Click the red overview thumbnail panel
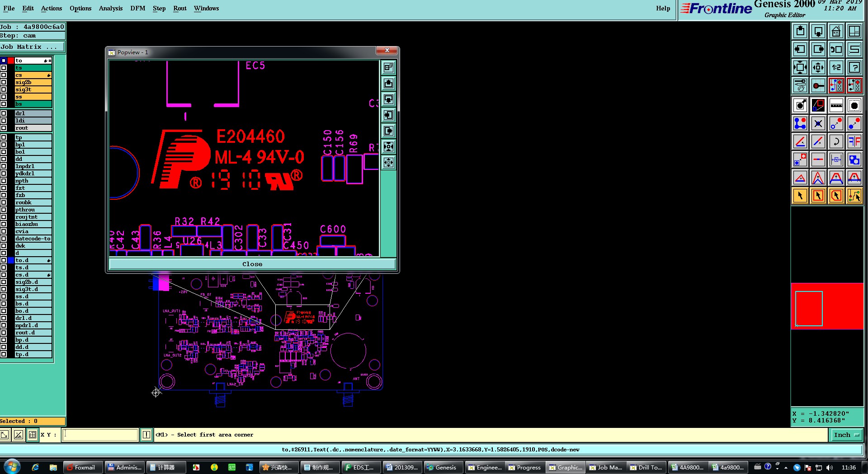868x474 pixels. point(827,306)
